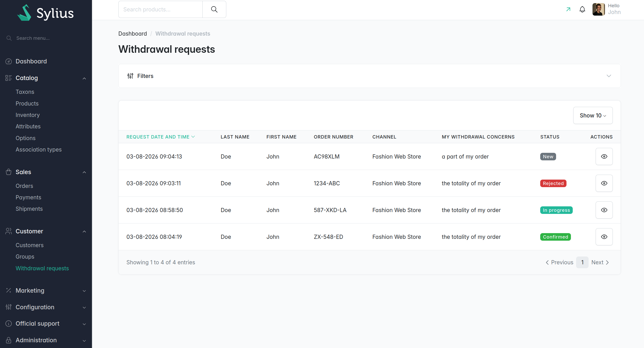Expand the Official support section chevron
Image resolution: width=644 pixels, height=348 pixels.
click(x=84, y=324)
